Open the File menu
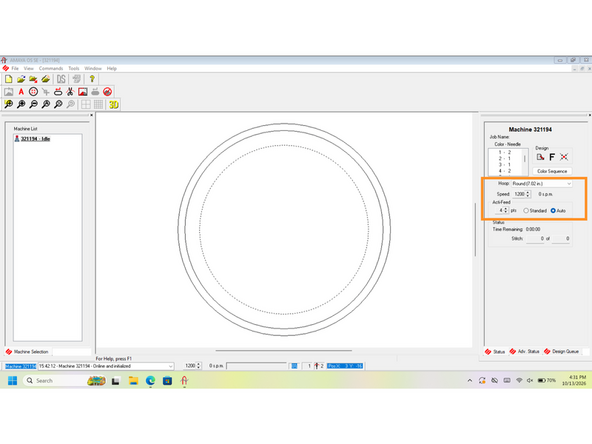Screen dimensions: 592x444 [x=15, y=68]
